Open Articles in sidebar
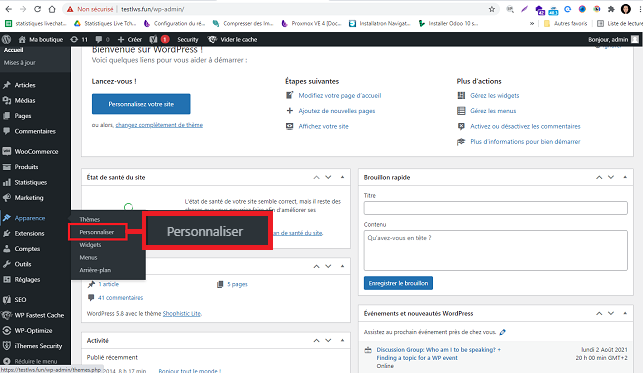 (25, 85)
